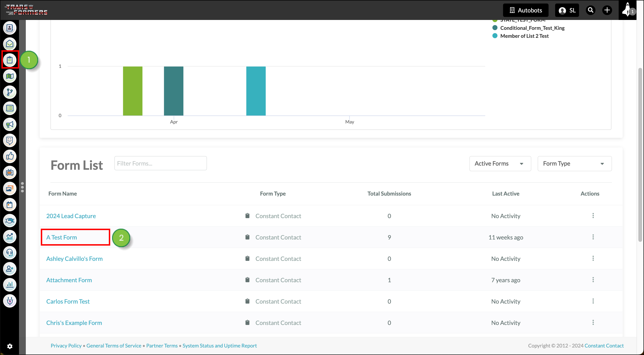644x355 pixels.
Task: Open the 2024 Lead Capture form
Action: point(71,216)
